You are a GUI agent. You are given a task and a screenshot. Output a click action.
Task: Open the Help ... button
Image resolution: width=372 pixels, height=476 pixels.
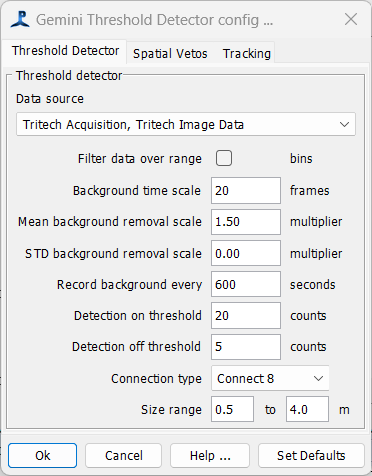tap(210, 455)
